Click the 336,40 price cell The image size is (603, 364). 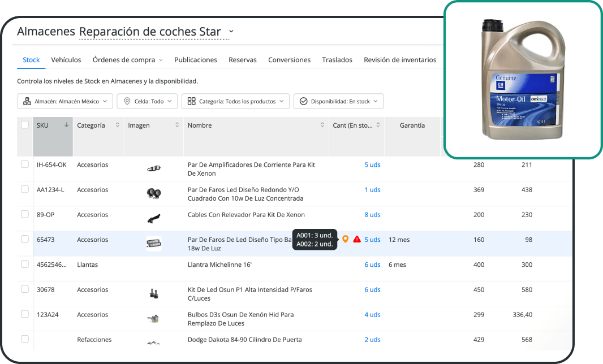pyautogui.click(x=522, y=314)
